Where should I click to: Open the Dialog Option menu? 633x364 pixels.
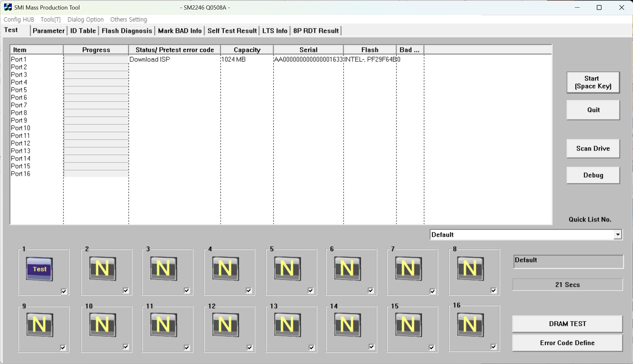point(85,19)
